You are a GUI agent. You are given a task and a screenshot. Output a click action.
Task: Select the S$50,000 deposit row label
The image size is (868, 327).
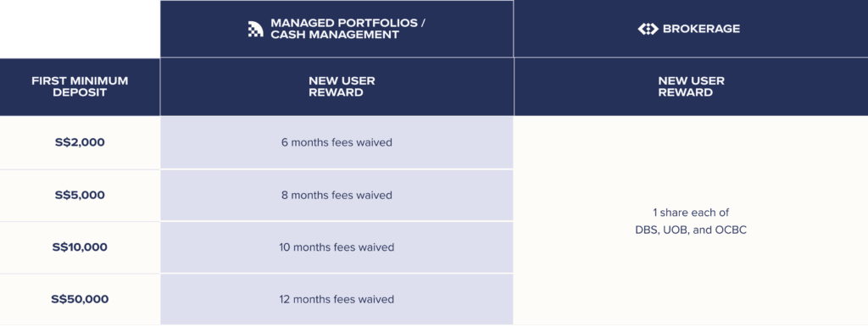(80, 299)
